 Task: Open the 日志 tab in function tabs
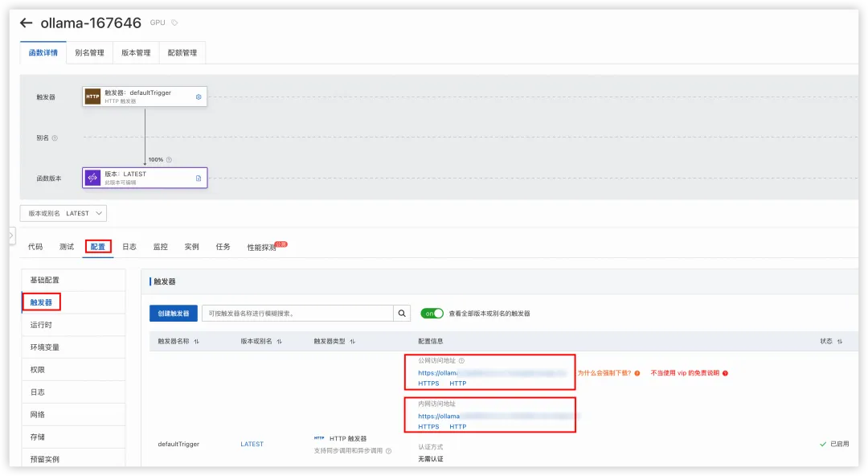click(x=129, y=247)
